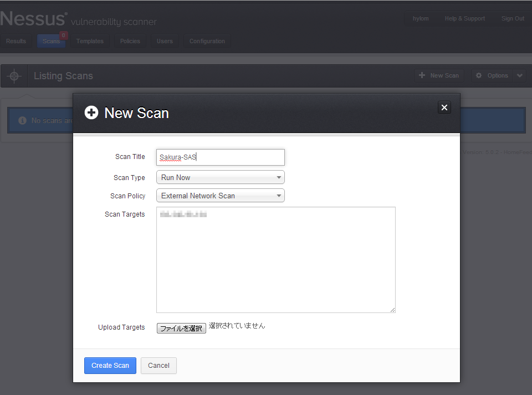Click the gear icon on the Options button
Image resolution: width=532 pixels, height=395 pixels.
pos(479,75)
